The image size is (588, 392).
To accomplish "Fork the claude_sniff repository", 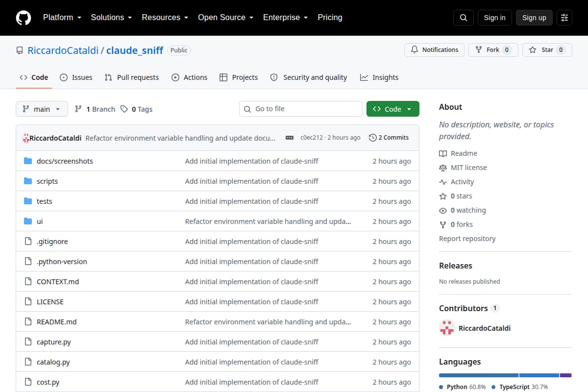I will [493, 50].
